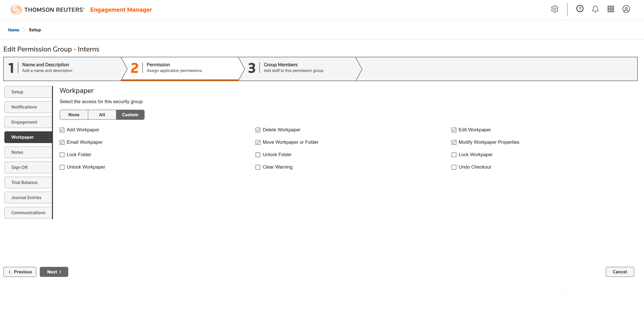The width and height of the screenshot is (644, 317).
Task: Enable the Lock Folder checkbox
Action: click(62, 155)
